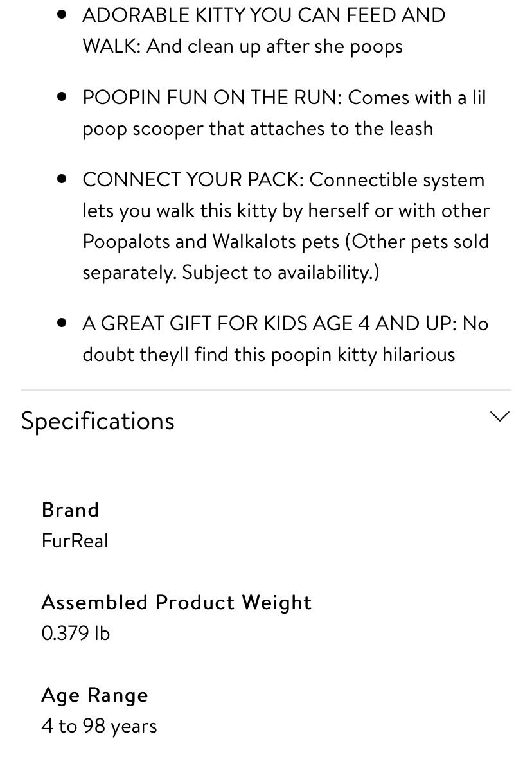
Task: Tap the 'separately. Subject to availability.' line
Action: 231,272
